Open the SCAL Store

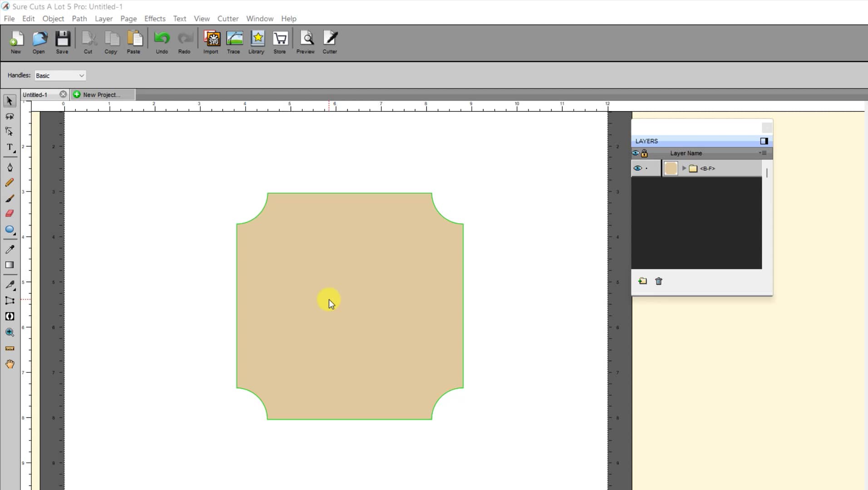coord(279,41)
